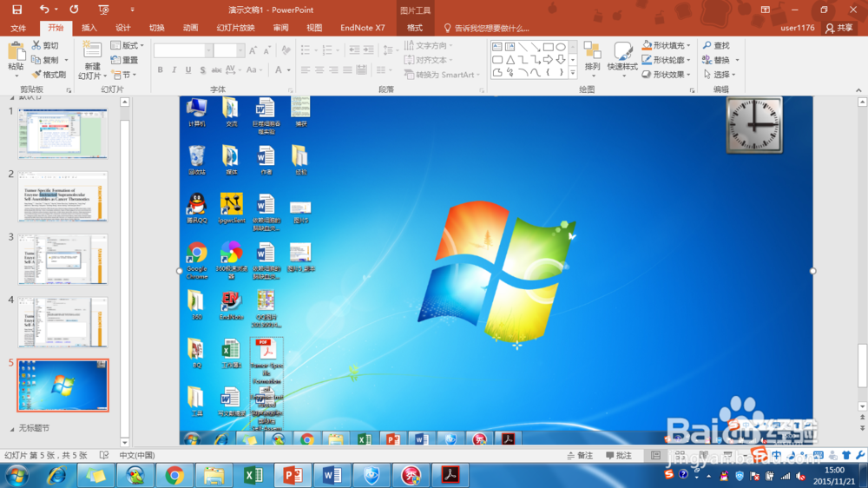
Task: Switch to the Animations 动画 tab
Action: point(190,28)
